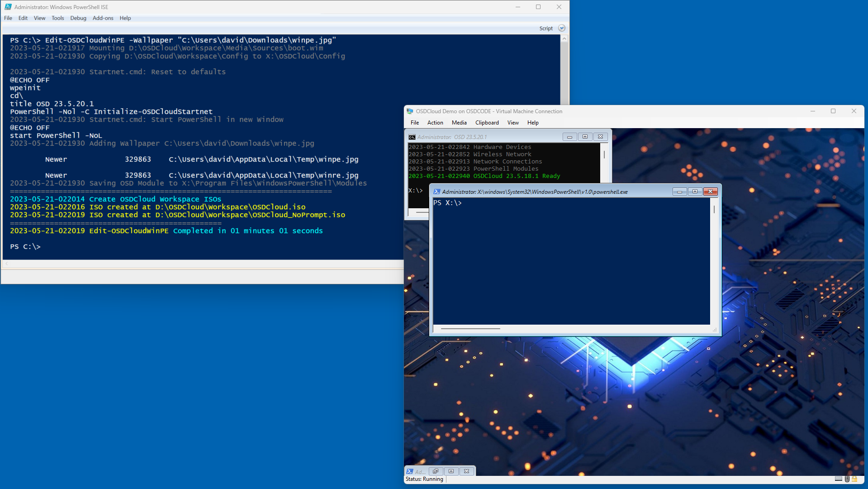Click the PS X:\> prompt in the VM PowerShell
Image resolution: width=868 pixels, height=489 pixels.
[x=447, y=203]
